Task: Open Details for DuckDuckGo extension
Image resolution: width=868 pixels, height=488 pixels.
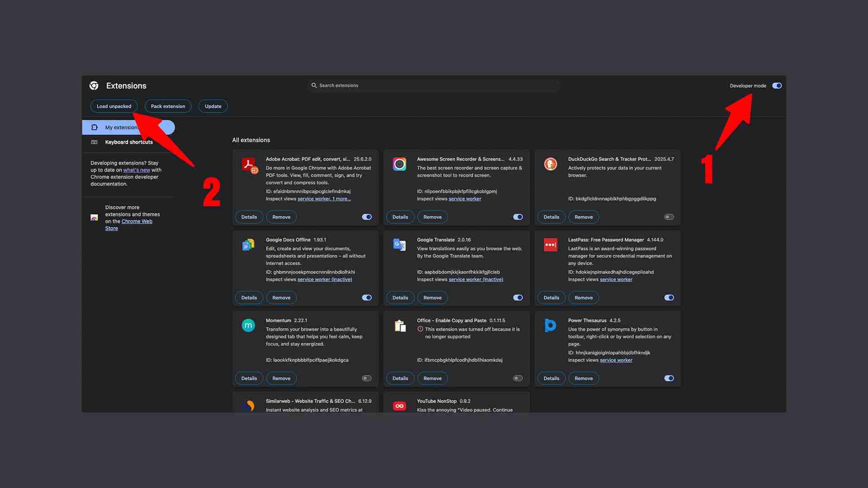Action: (552, 217)
